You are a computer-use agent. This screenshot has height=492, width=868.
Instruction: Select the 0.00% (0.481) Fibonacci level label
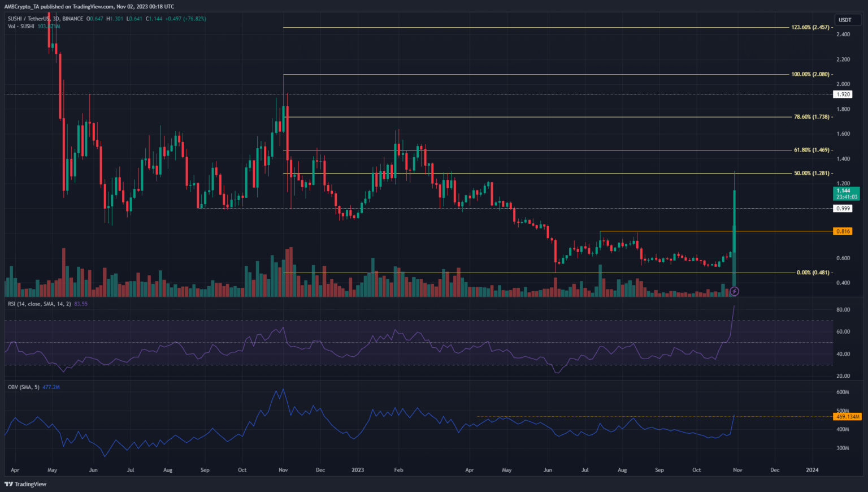tap(813, 273)
